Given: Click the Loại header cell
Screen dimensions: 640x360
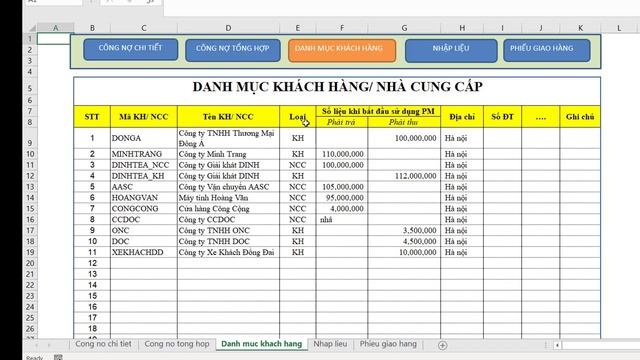Looking at the screenshot, I should click(298, 117).
